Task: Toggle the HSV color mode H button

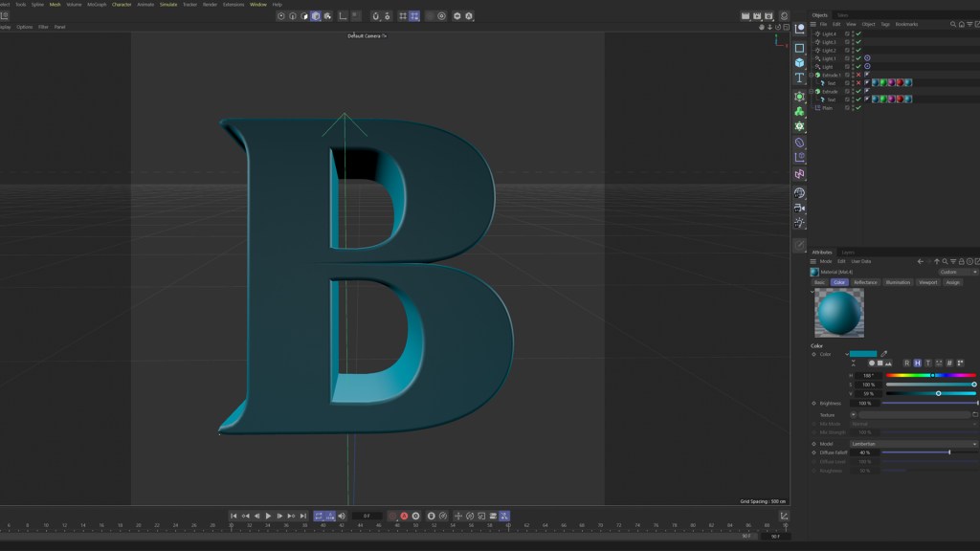Action: pos(917,364)
